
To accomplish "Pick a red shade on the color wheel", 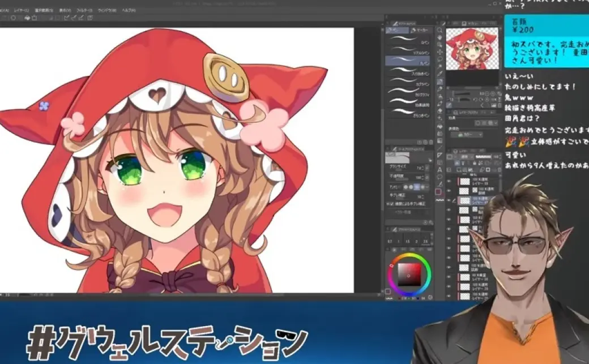I will tap(392, 265).
